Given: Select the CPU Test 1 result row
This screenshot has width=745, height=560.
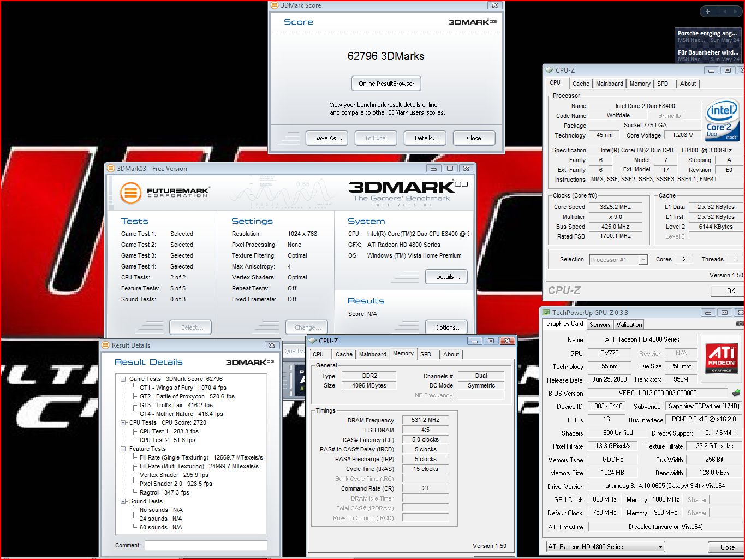Looking at the screenshot, I should [169, 431].
